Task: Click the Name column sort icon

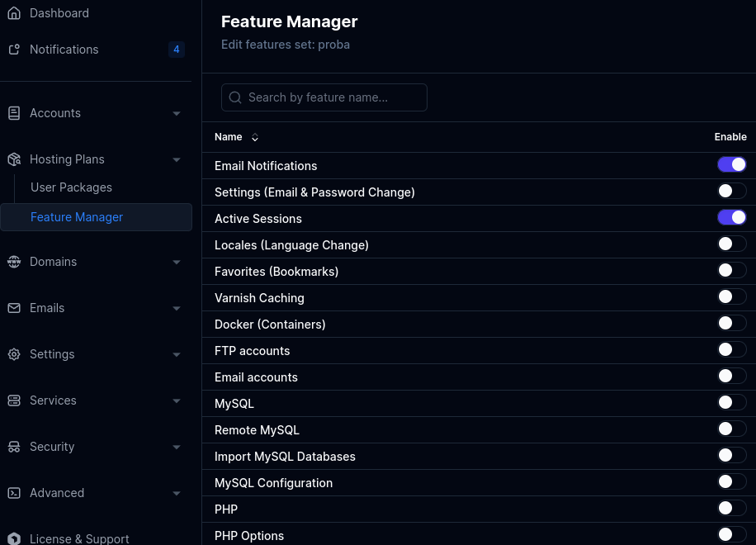Action: point(254,137)
